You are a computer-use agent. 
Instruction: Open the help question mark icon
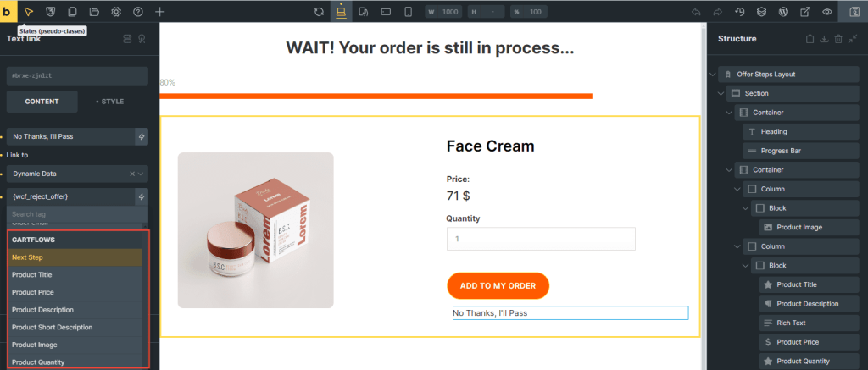137,12
